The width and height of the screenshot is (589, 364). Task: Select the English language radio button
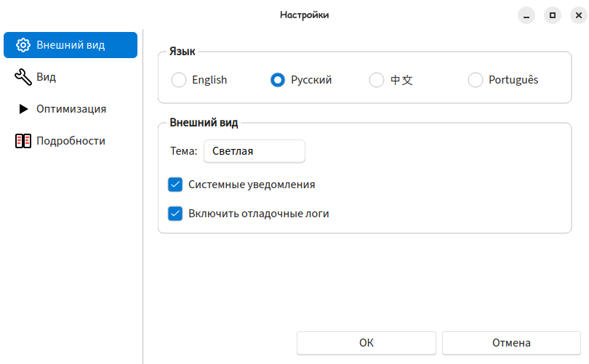click(179, 80)
